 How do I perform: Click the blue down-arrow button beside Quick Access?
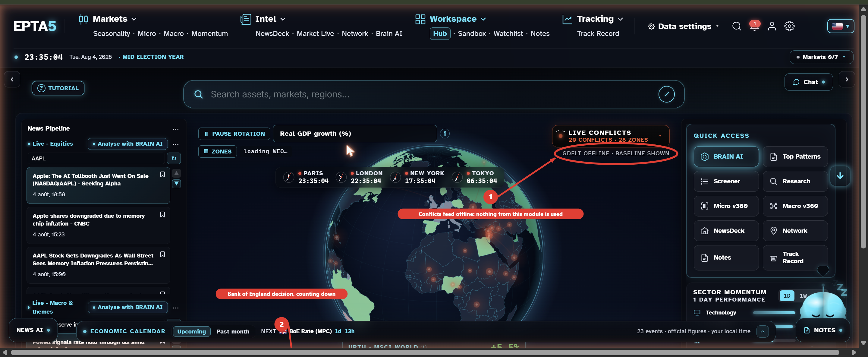tap(840, 175)
